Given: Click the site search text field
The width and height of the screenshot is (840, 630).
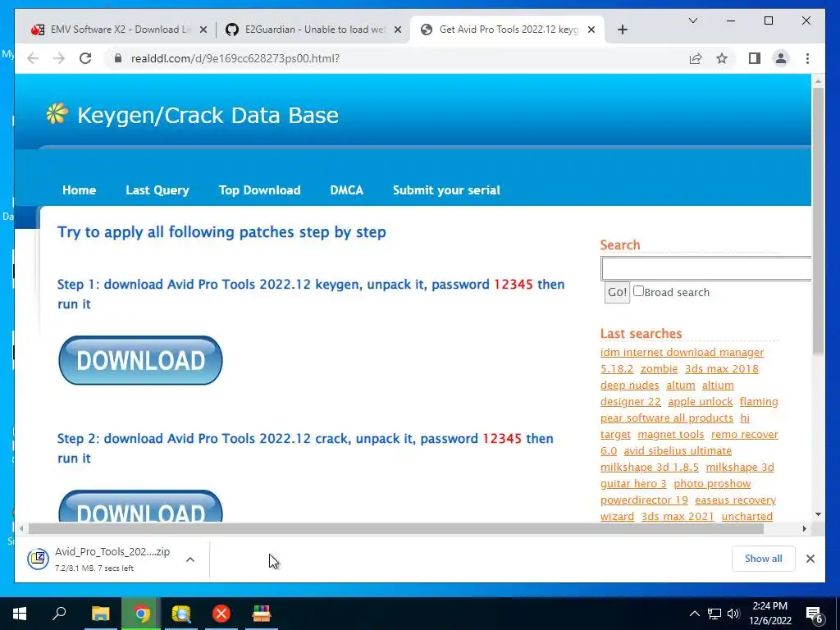Looking at the screenshot, I should 706,268.
